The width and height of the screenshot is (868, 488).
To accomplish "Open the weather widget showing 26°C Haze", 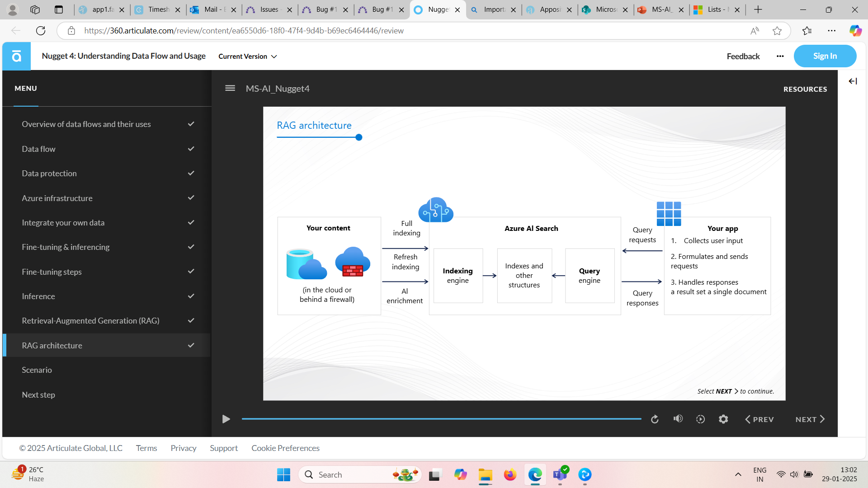I will [x=28, y=474].
